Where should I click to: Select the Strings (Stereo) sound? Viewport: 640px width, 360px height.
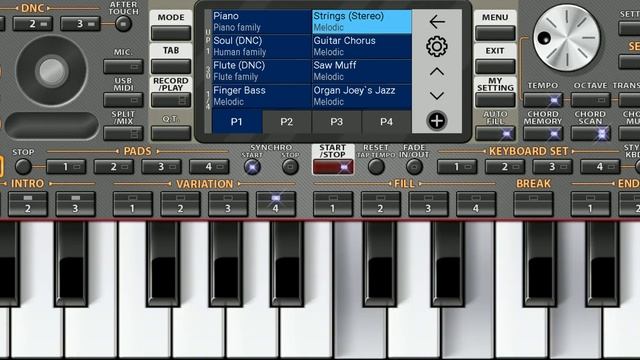click(x=362, y=22)
